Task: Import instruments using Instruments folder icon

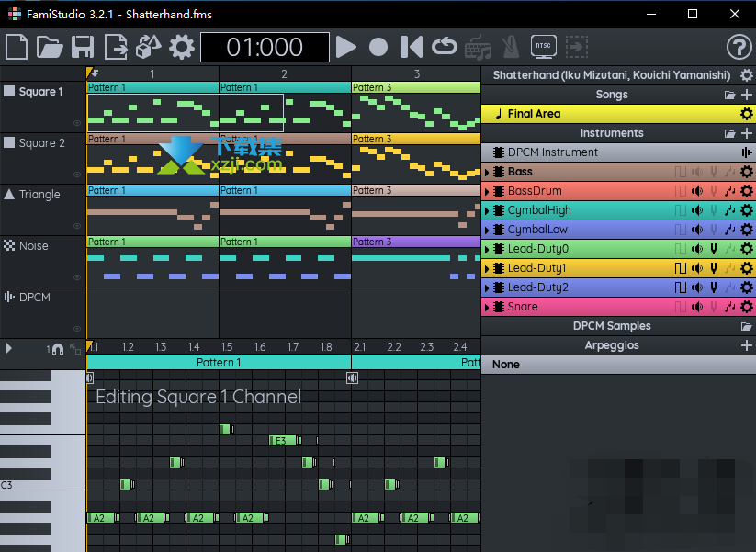Action: pos(730,133)
